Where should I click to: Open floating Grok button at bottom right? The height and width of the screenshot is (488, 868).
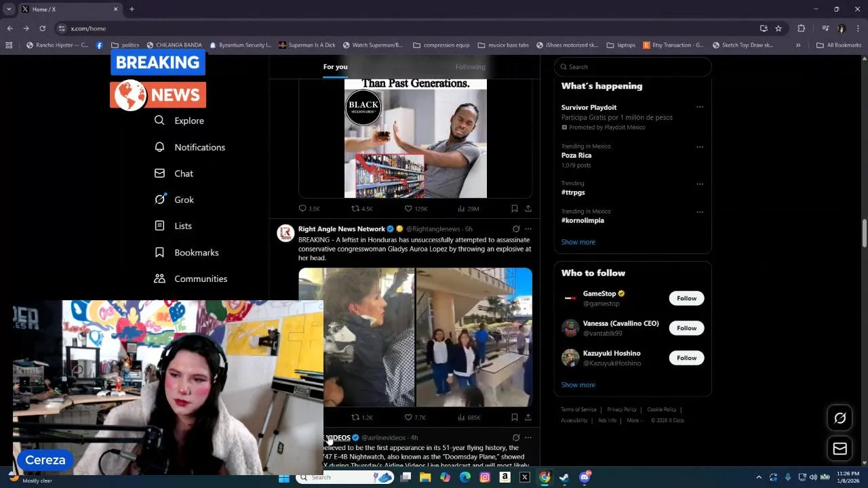coord(840,418)
